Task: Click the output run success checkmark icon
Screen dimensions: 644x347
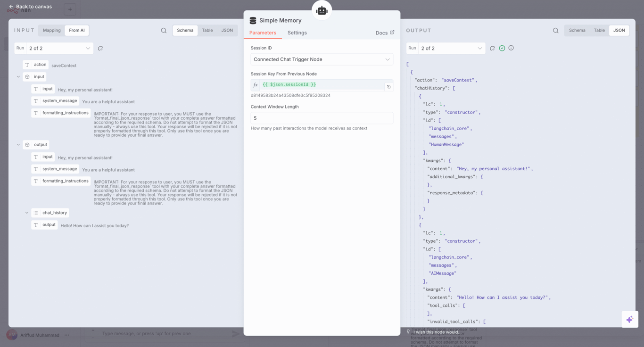Action: pos(502,48)
